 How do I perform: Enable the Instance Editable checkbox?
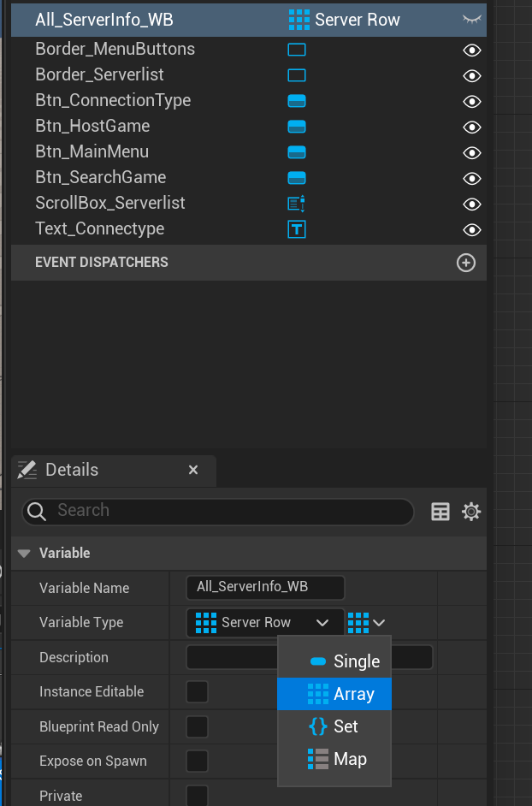coord(198,691)
